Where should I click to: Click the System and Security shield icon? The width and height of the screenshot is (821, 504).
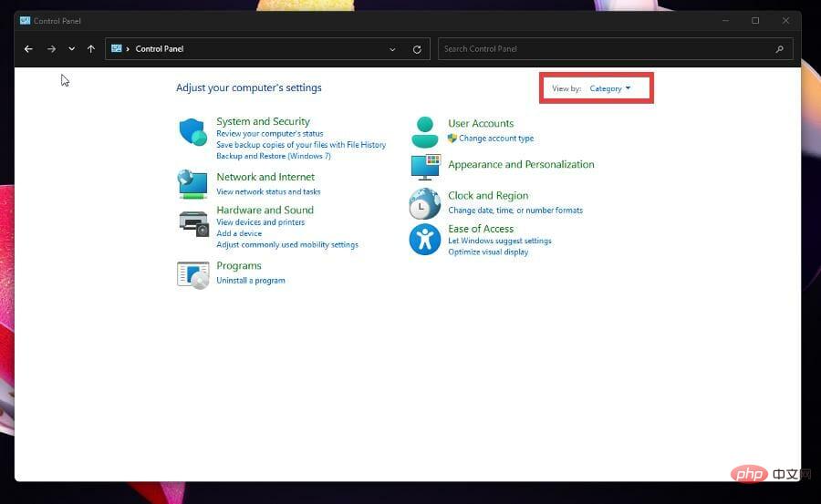192,132
